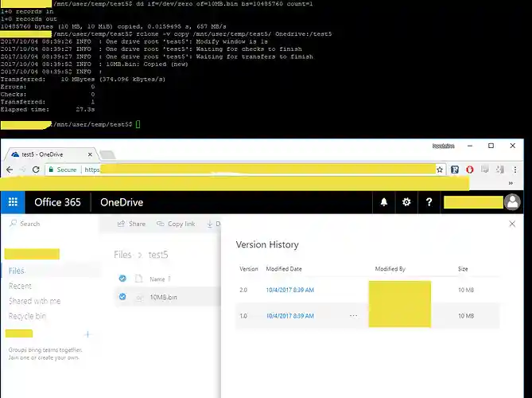Open the account profile avatar
The image size is (532, 398).
513,202
